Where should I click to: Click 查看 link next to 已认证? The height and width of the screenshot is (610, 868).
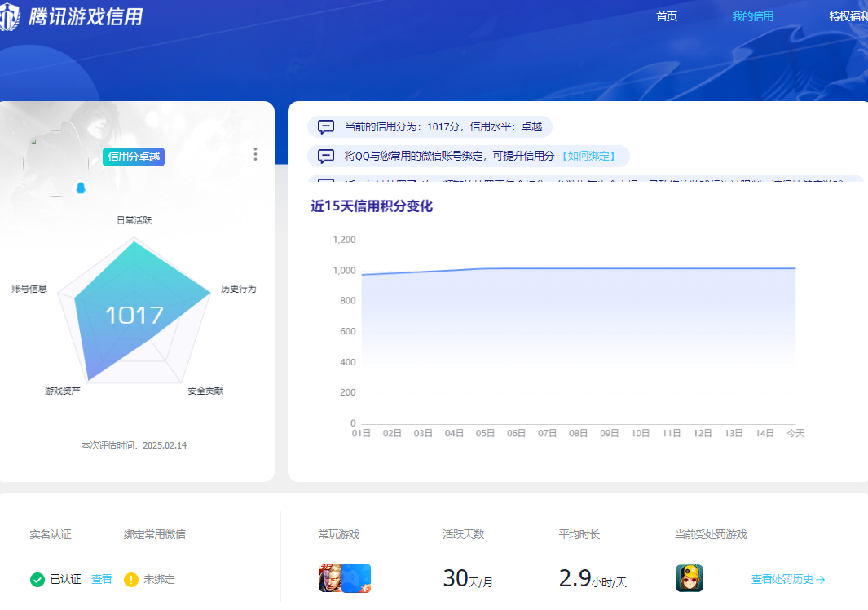(101, 580)
